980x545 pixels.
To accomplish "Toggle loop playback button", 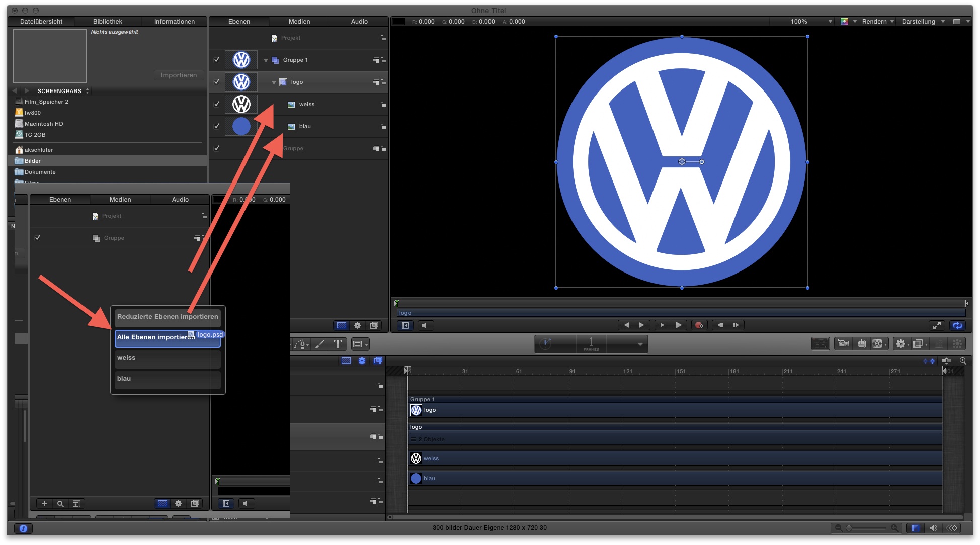I will [957, 325].
